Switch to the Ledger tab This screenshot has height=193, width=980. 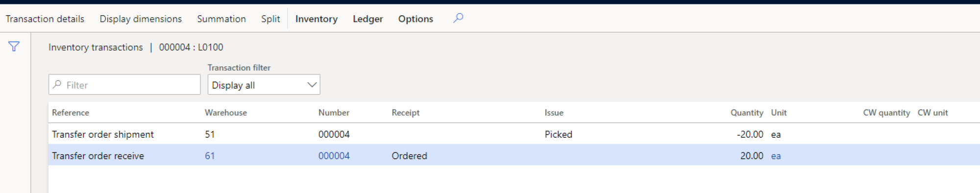tap(368, 19)
